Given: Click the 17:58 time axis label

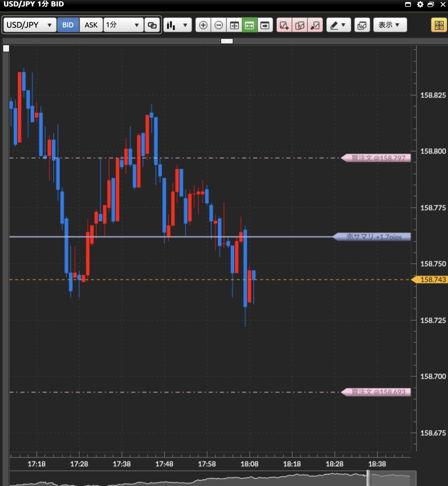Looking at the screenshot, I should point(207,464).
